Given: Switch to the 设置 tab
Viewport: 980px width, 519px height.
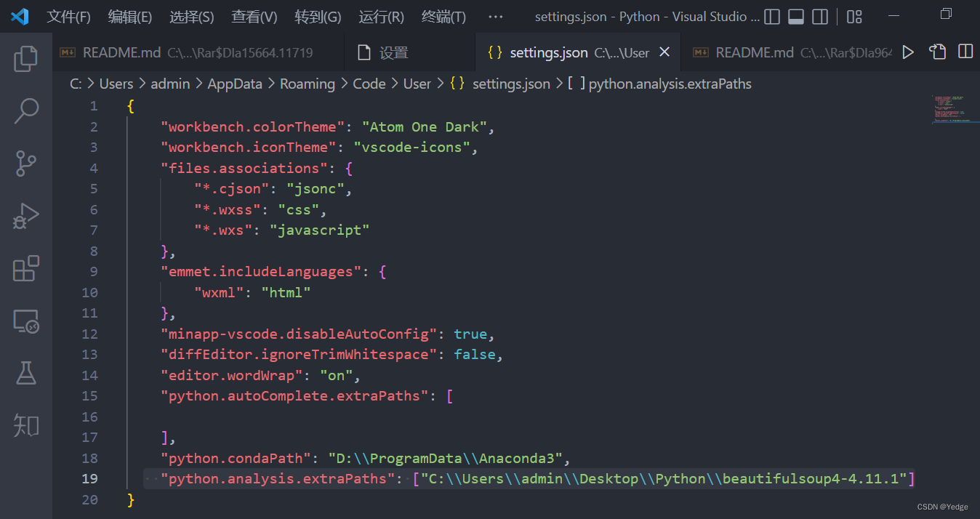Looking at the screenshot, I should (x=410, y=52).
